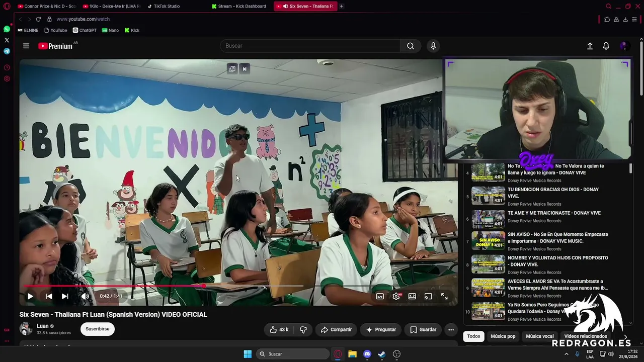Open the Nano bookmark
This screenshot has height=362, width=644.
point(110,30)
